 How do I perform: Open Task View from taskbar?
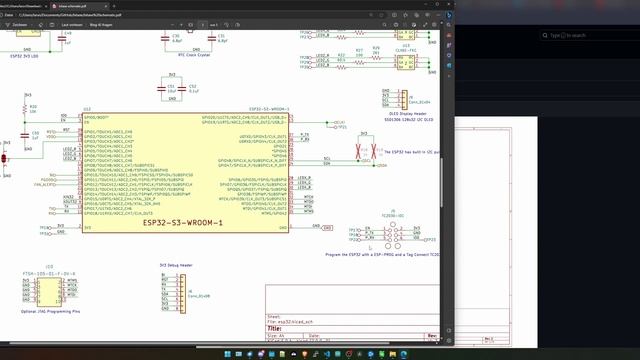click(x=239, y=354)
